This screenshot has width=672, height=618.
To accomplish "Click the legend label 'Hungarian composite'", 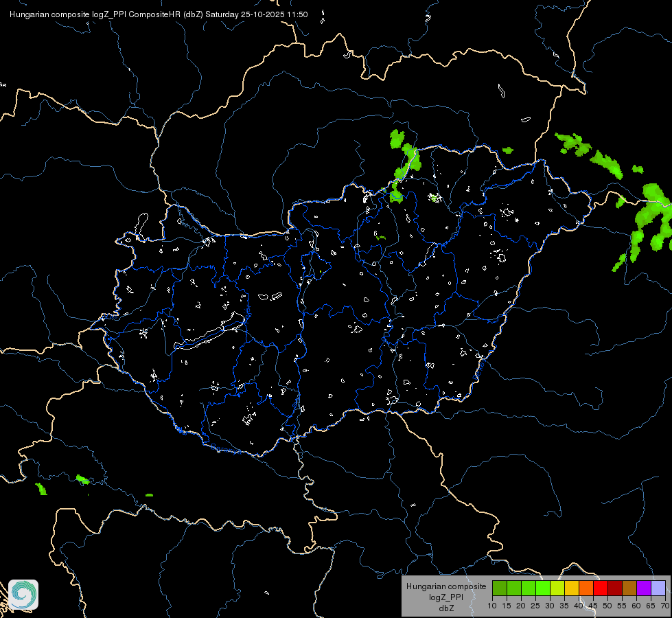I will pyautogui.click(x=446, y=586).
